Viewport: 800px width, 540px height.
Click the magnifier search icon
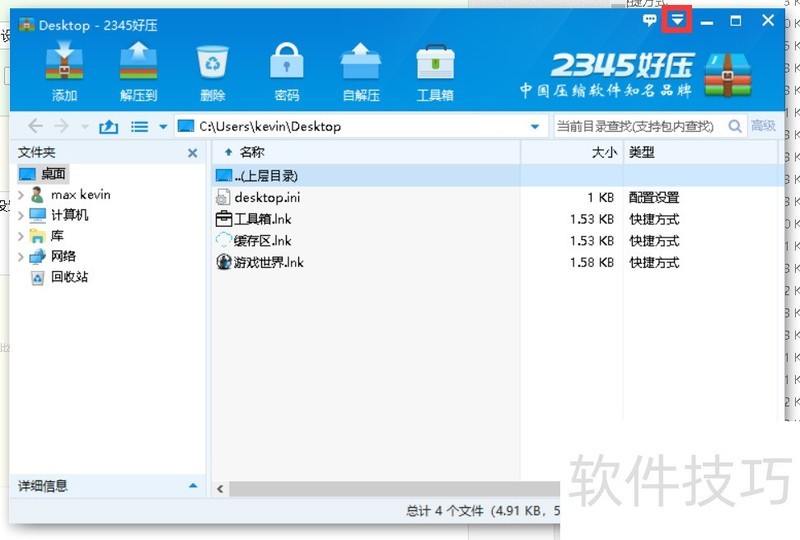[x=735, y=126]
